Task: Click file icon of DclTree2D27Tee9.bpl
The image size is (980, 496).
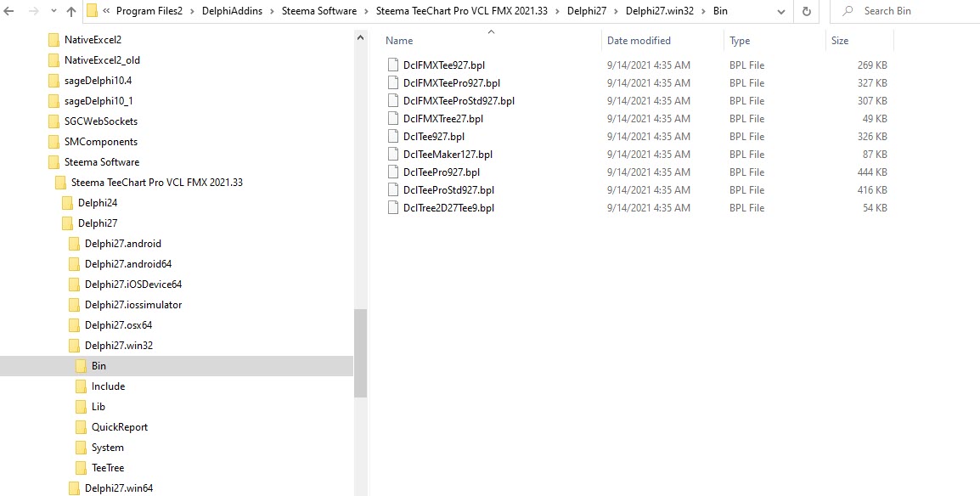Action: [x=393, y=208]
